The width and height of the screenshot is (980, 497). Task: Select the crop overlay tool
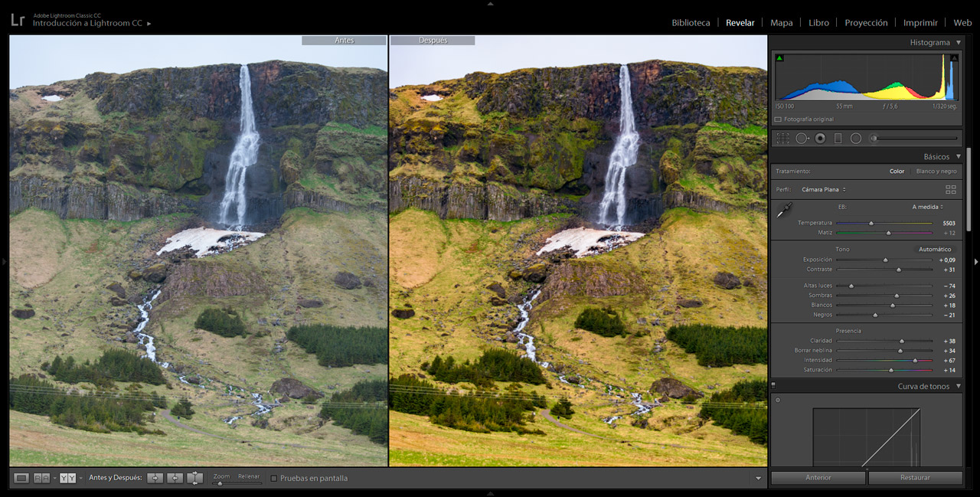click(782, 139)
